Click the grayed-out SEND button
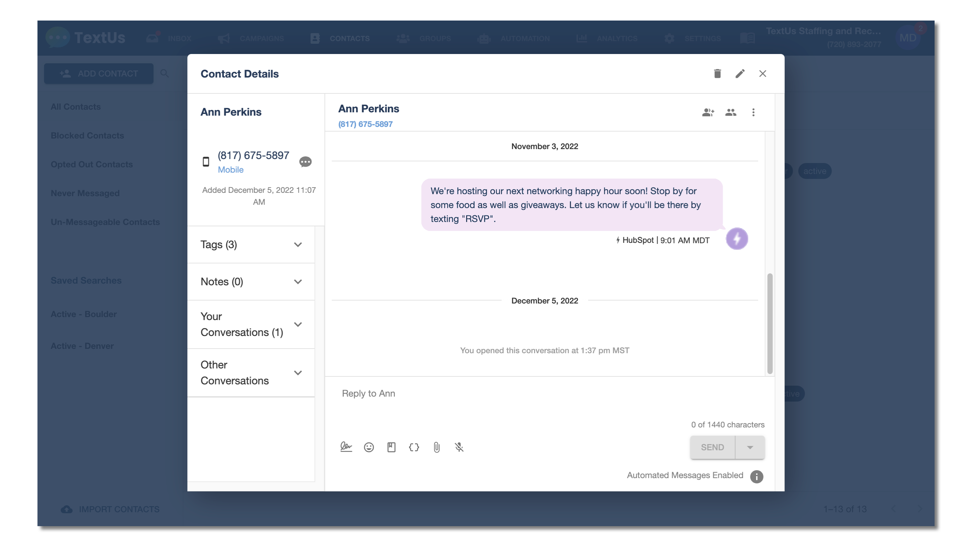This screenshot has width=980, height=551. click(712, 447)
